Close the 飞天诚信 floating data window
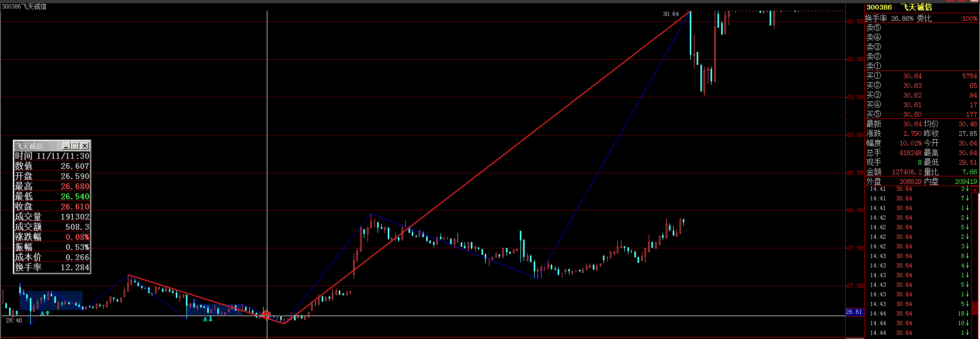 [85, 146]
